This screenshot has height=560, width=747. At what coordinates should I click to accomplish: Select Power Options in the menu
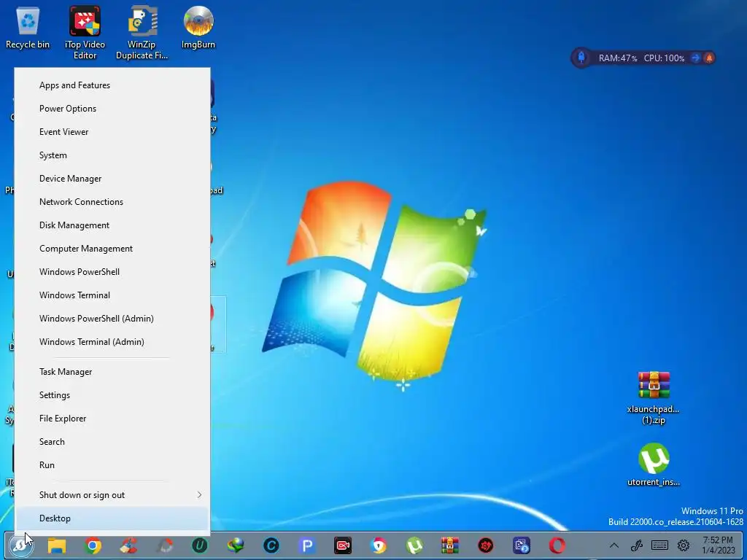[x=112, y=109]
